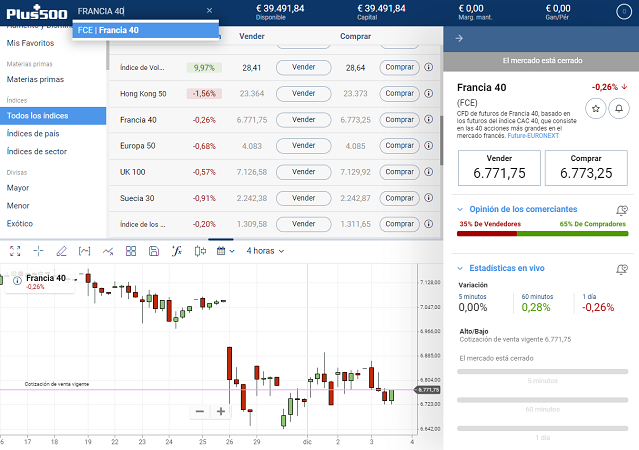Select Todos los índices category

53,116
